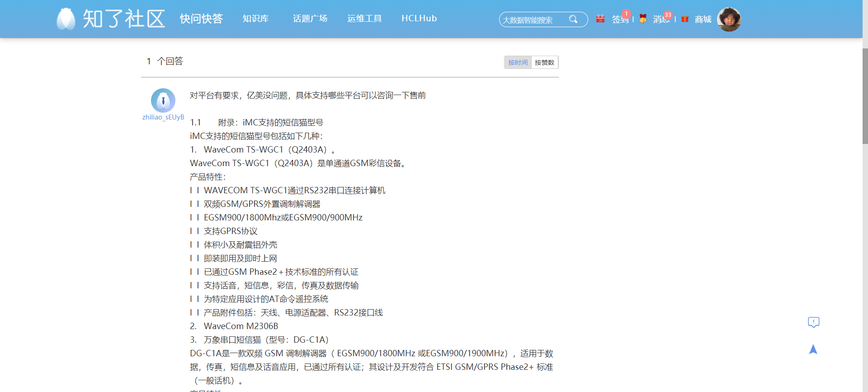
Task: Click the line starting '产品附件包括'
Action: (x=293, y=313)
